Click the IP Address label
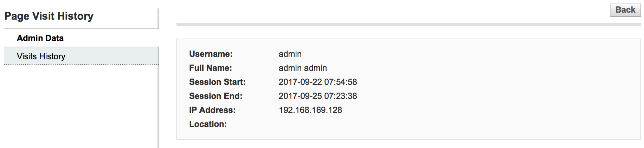 (212, 110)
